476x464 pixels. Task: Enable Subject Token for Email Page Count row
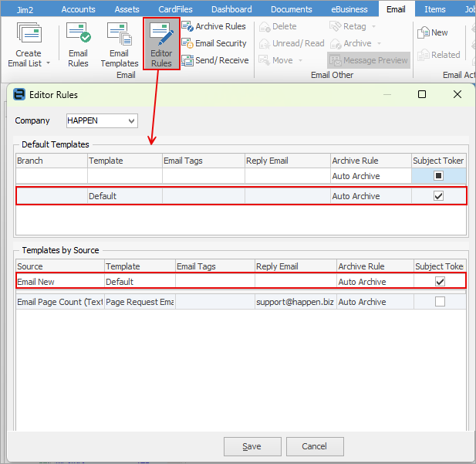click(440, 302)
